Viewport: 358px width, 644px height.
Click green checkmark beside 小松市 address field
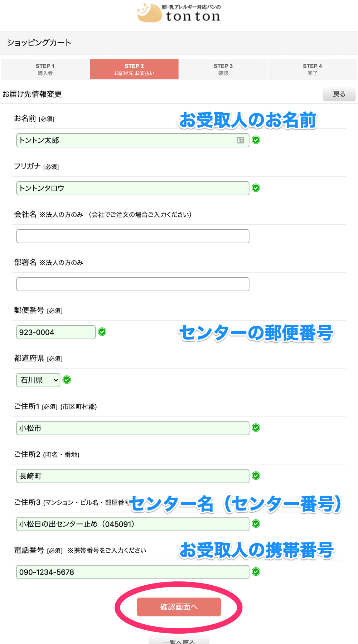pyautogui.click(x=256, y=428)
